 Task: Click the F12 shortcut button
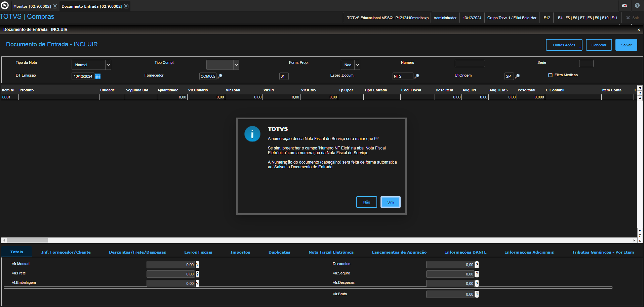pos(547,18)
